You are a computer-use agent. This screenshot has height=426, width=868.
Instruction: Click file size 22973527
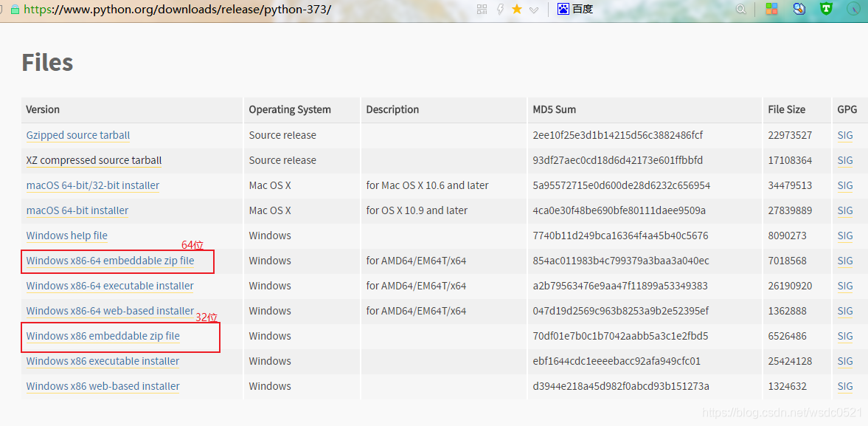790,135
